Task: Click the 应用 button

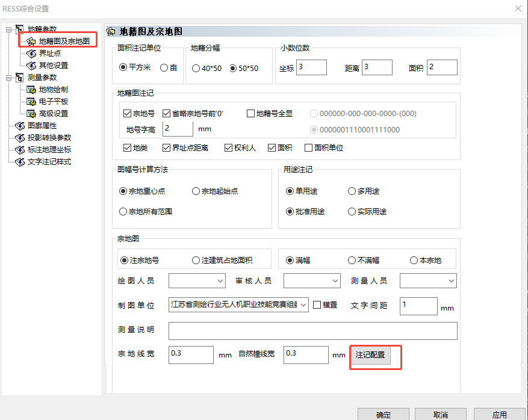Action: coord(500,414)
